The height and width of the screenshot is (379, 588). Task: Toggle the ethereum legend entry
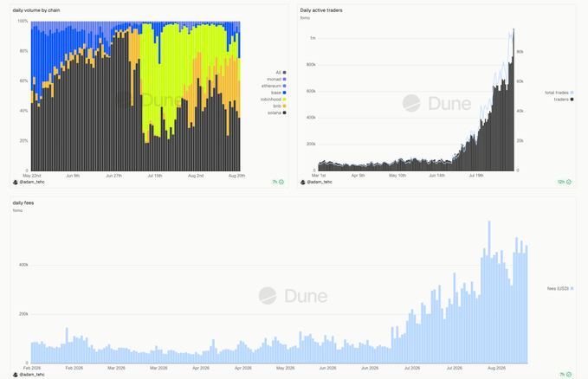pyautogui.click(x=274, y=86)
